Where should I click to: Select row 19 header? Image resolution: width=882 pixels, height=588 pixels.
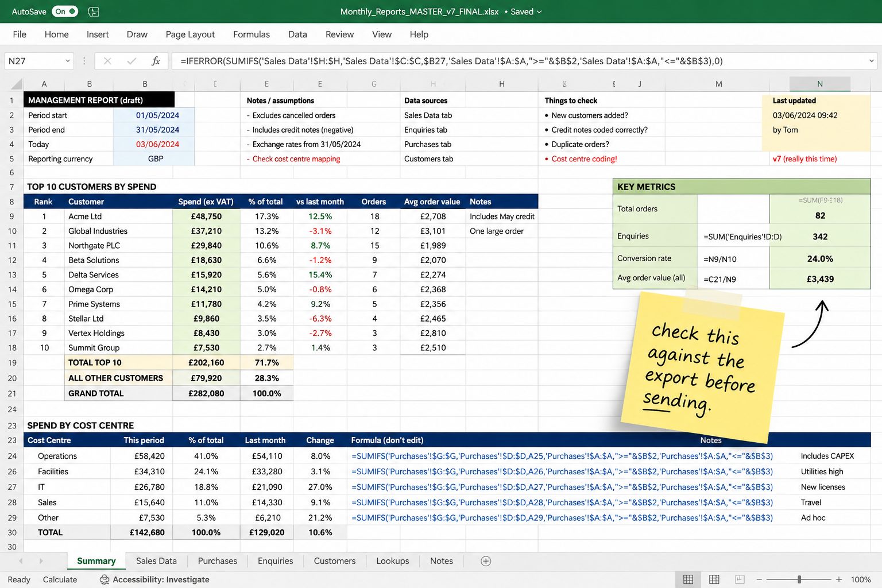click(x=12, y=363)
